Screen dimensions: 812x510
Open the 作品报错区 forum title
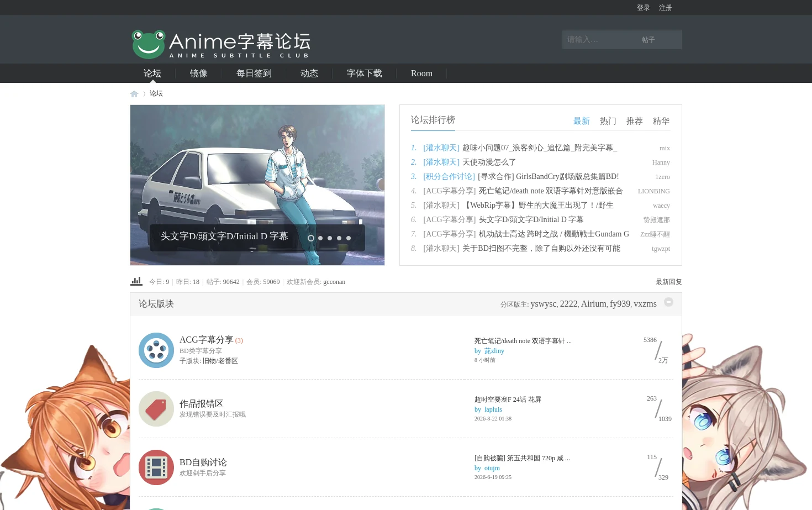[202, 404]
